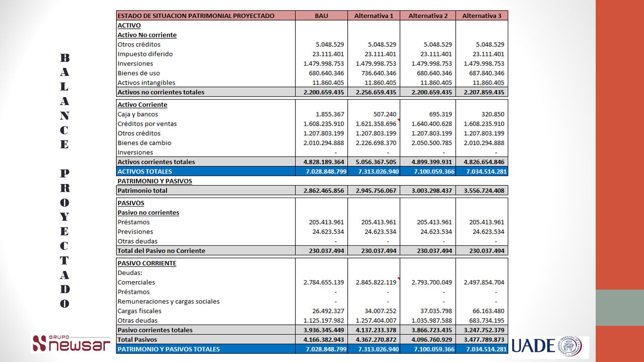
Task: Click Alternativa 3 Bienes de uso value 687.840.346
Action: point(486,73)
